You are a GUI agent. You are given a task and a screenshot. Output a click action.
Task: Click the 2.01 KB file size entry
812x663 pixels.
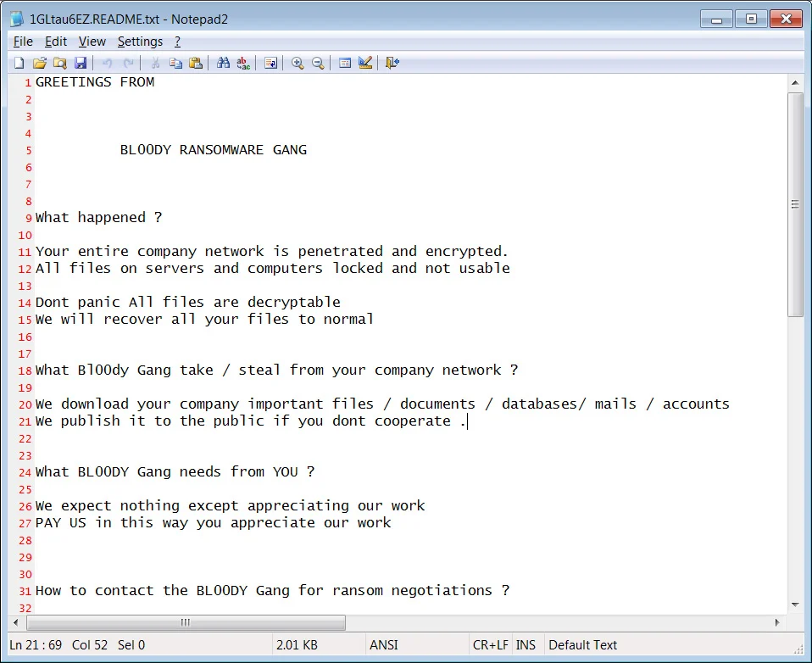(297, 645)
